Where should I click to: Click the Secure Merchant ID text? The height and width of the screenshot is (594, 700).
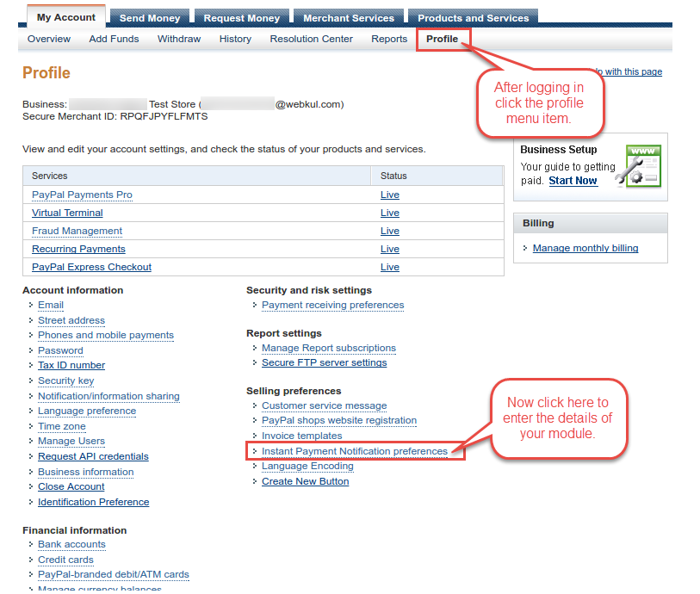coord(115,116)
